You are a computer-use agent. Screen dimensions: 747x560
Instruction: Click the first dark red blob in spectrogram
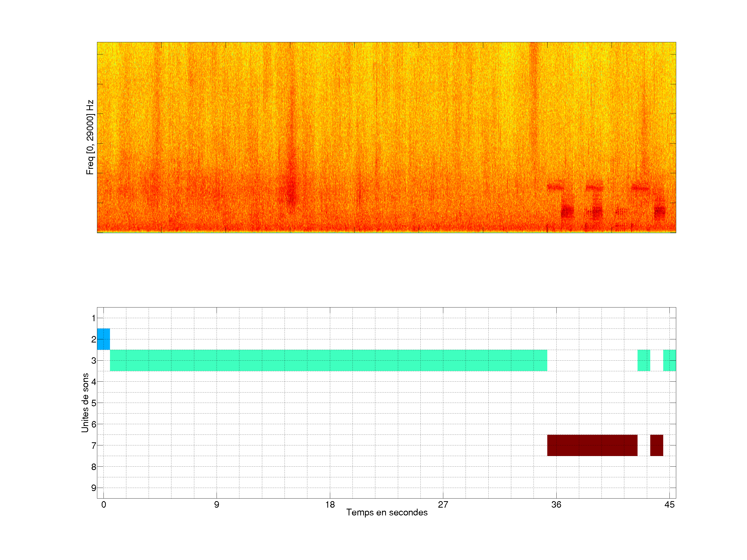click(x=567, y=212)
